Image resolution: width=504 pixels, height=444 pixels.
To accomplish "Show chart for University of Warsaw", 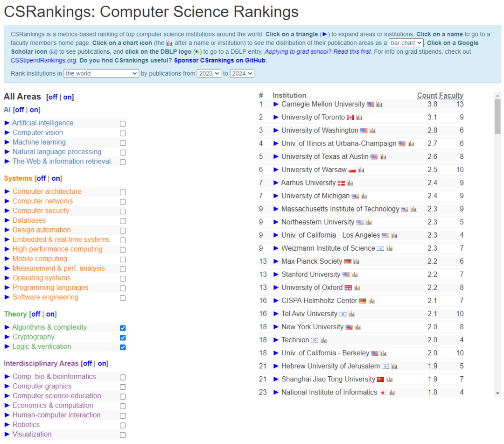I will coord(361,170).
